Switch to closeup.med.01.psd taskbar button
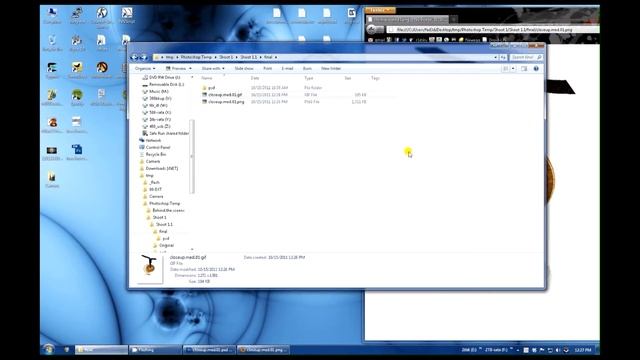The height and width of the screenshot is (360, 640). (209, 350)
